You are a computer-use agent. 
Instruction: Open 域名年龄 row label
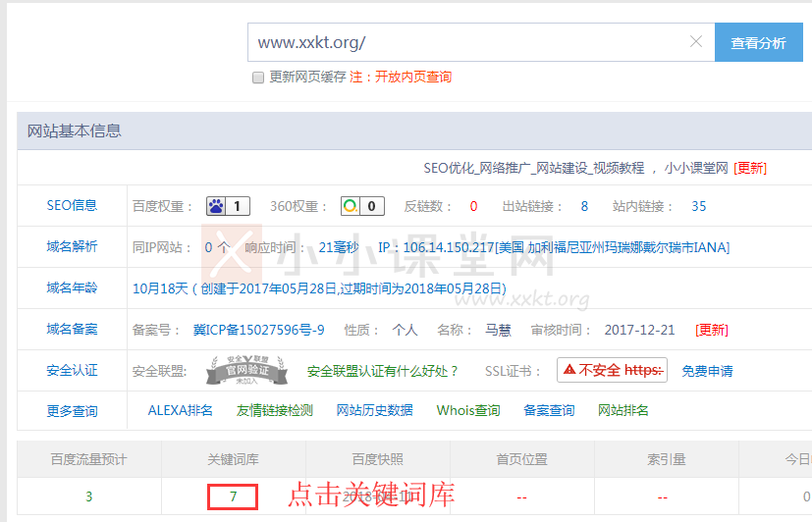[x=72, y=288]
